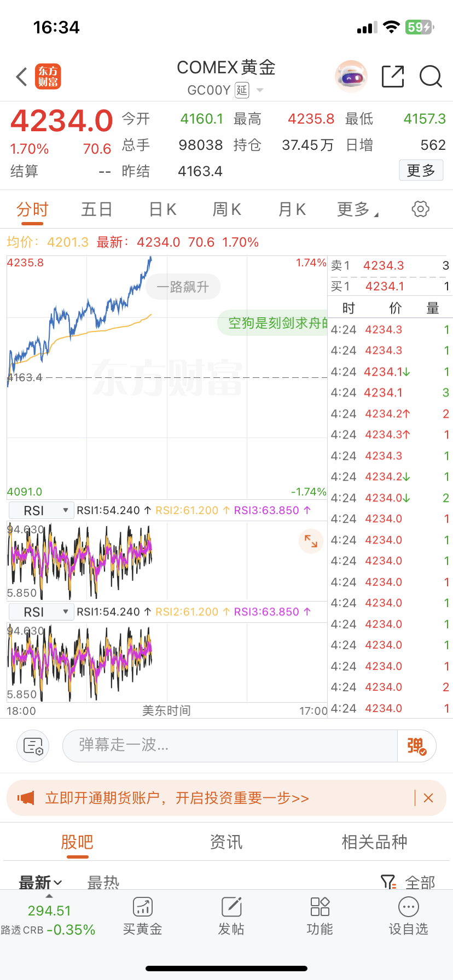Tap the 今开 4160.1 value
This screenshot has width=453, height=980.
pos(202,119)
